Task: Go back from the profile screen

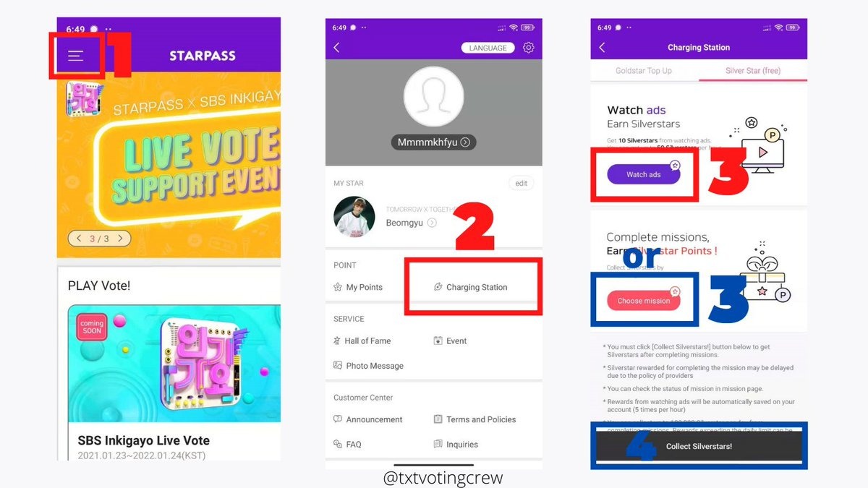Action: pos(336,48)
